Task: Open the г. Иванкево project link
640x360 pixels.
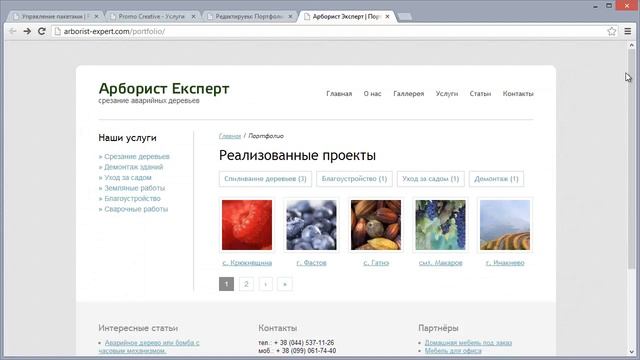Action: [505, 263]
